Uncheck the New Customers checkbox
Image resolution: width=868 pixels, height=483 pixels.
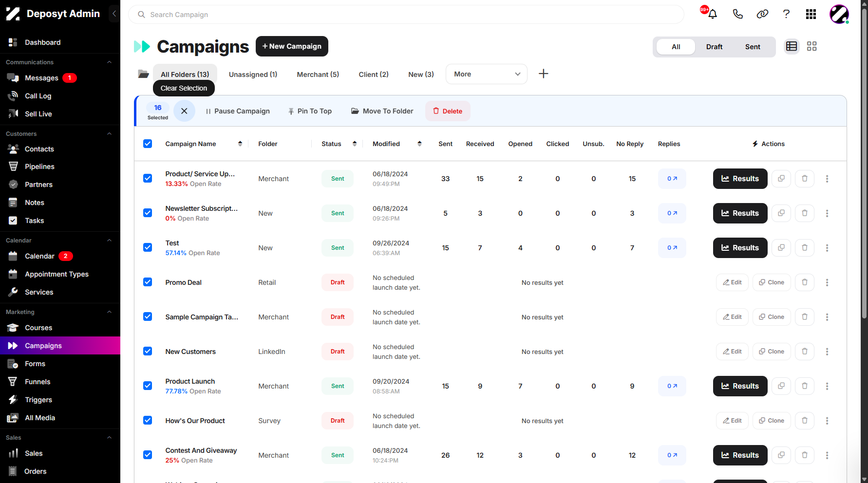point(148,351)
